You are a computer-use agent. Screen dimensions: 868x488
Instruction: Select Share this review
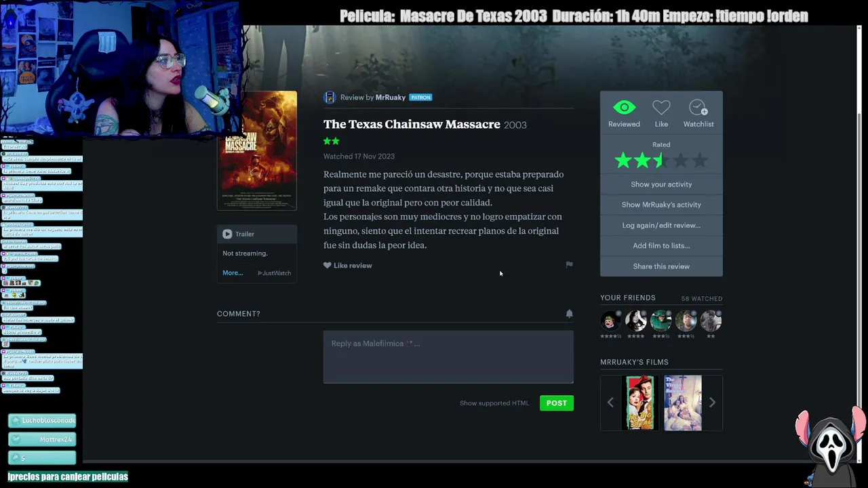(661, 266)
